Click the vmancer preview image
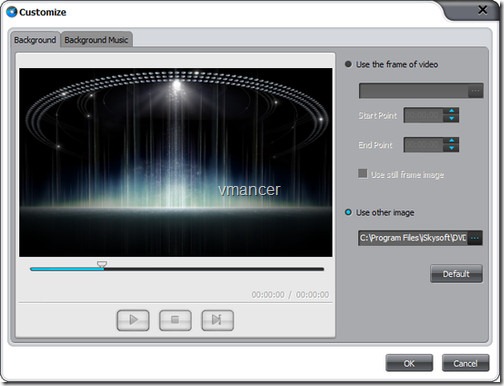 click(176, 162)
